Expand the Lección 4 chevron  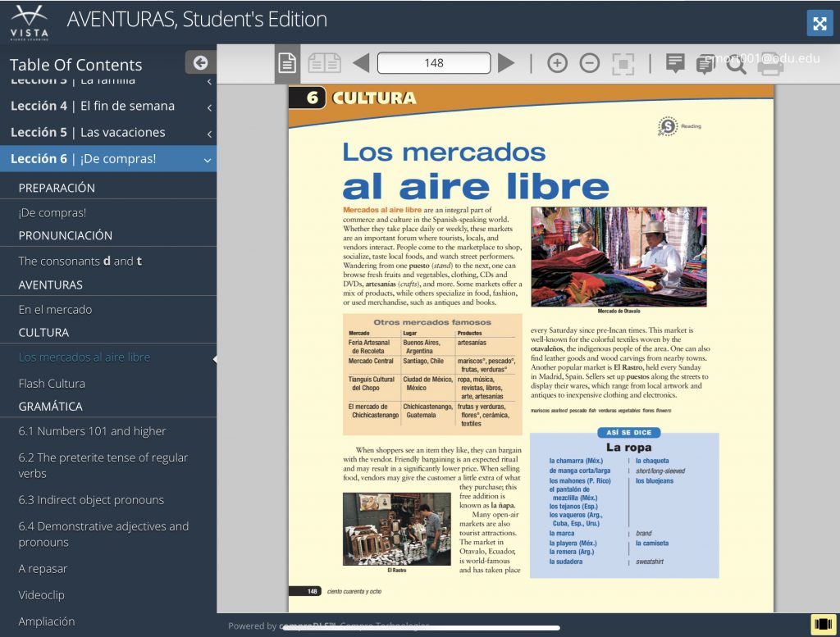point(209,107)
